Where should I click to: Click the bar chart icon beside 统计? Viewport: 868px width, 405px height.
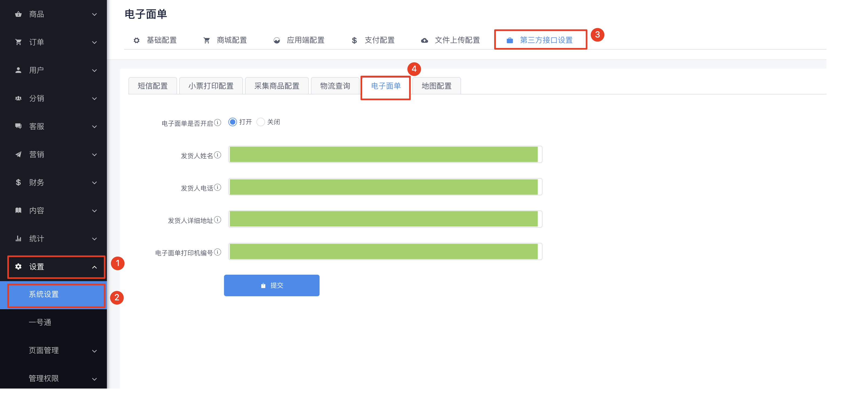pos(18,239)
